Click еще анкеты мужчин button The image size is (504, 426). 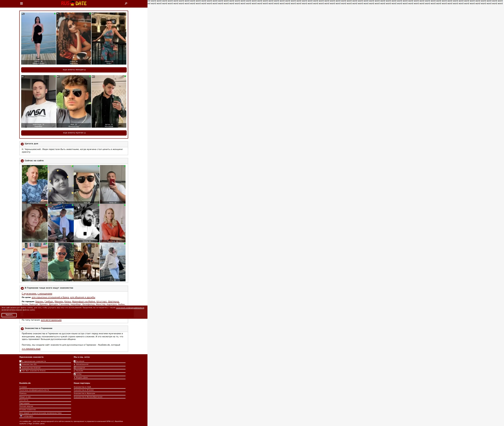click(x=74, y=133)
